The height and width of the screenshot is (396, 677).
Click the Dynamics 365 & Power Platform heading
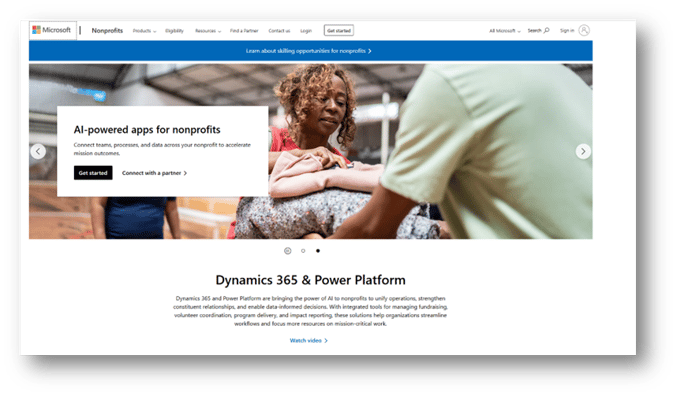pos(310,280)
